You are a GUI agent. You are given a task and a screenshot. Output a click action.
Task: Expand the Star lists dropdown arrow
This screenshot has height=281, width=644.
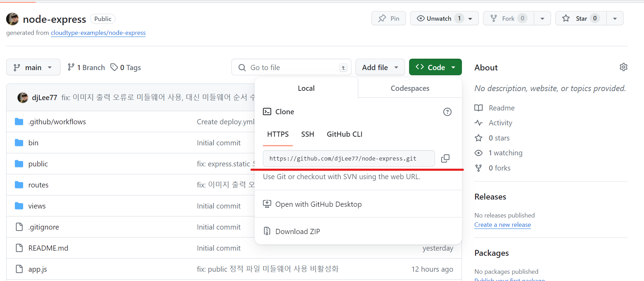pos(615,18)
